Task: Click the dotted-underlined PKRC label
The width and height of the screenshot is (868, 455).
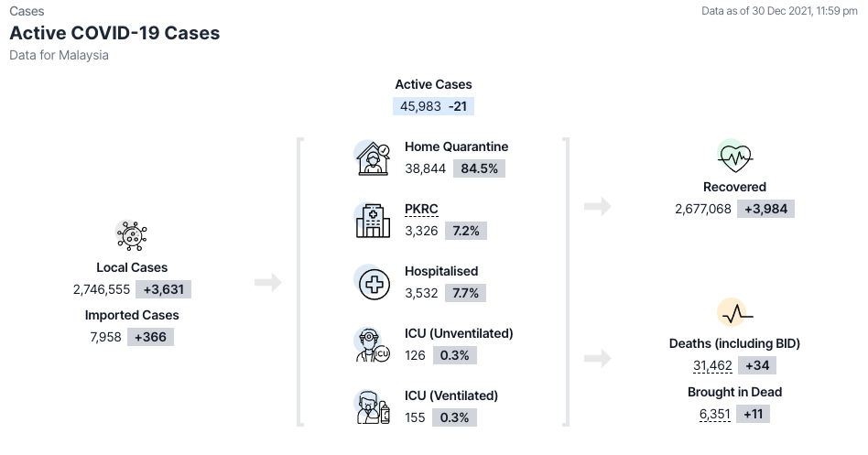Action: [x=421, y=209]
